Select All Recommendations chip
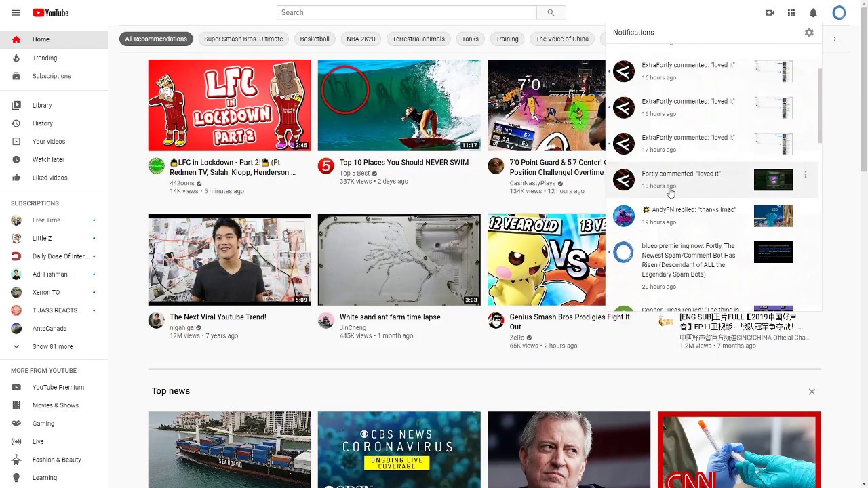 point(156,39)
